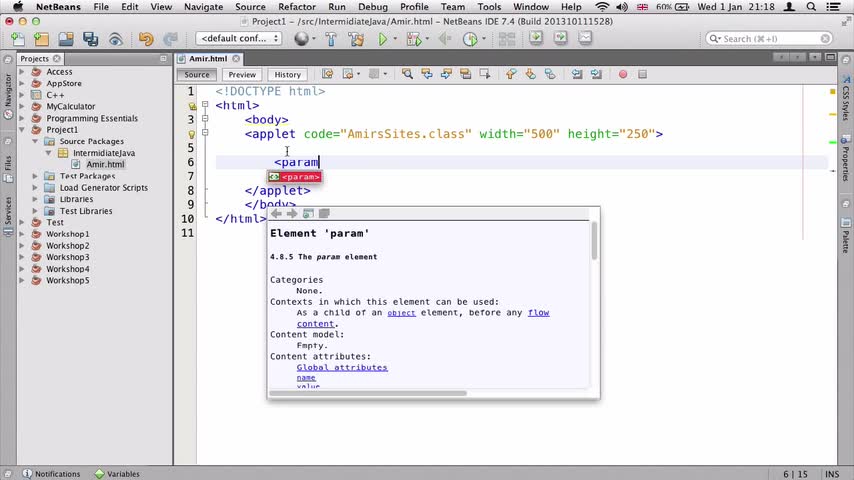Open documentation in external browser icon

click(308, 214)
